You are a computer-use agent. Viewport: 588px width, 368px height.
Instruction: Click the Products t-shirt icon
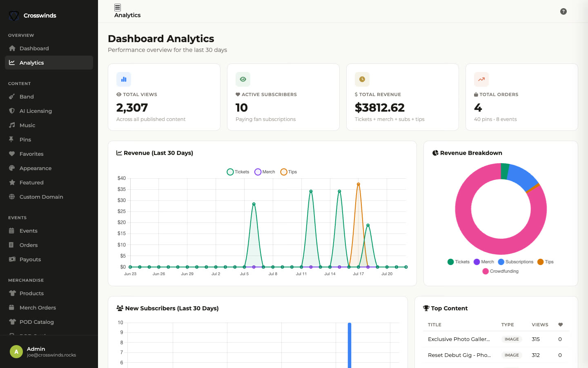(12, 293)
